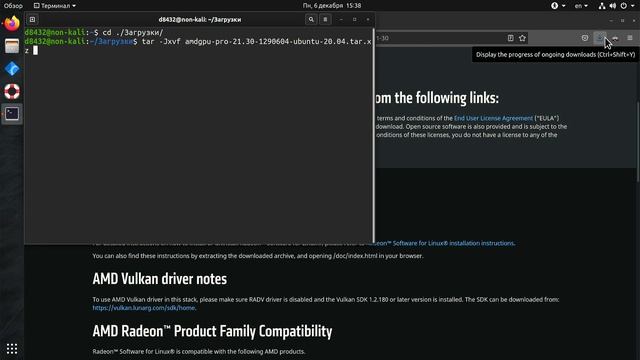Open the Help lifebuoy dock icon

[x=12, y=91]
